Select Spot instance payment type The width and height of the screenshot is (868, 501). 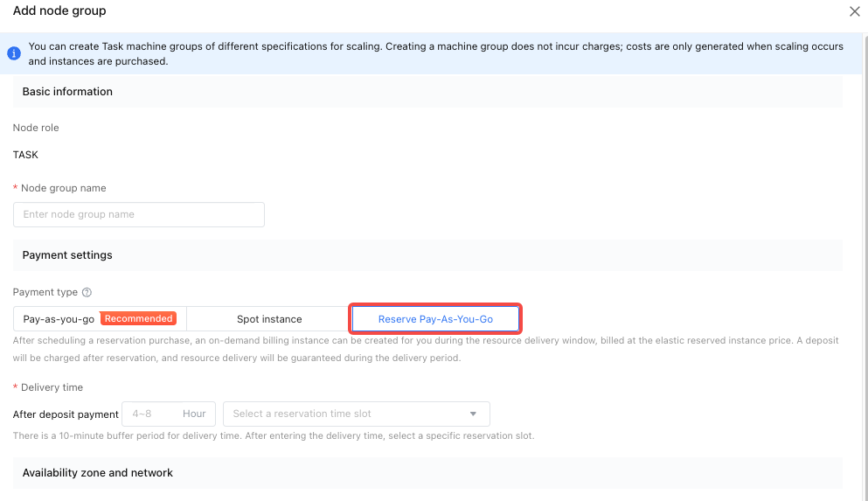click(x=269, y=319)
